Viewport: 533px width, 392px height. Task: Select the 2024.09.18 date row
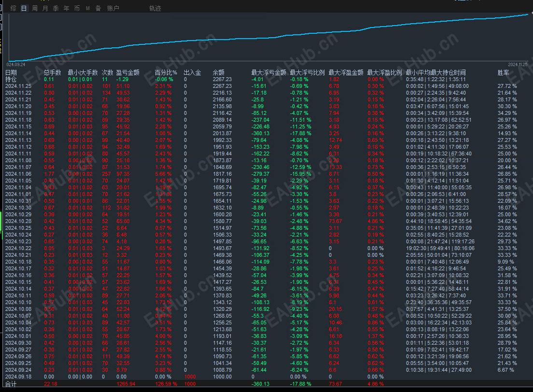point(18,377)
